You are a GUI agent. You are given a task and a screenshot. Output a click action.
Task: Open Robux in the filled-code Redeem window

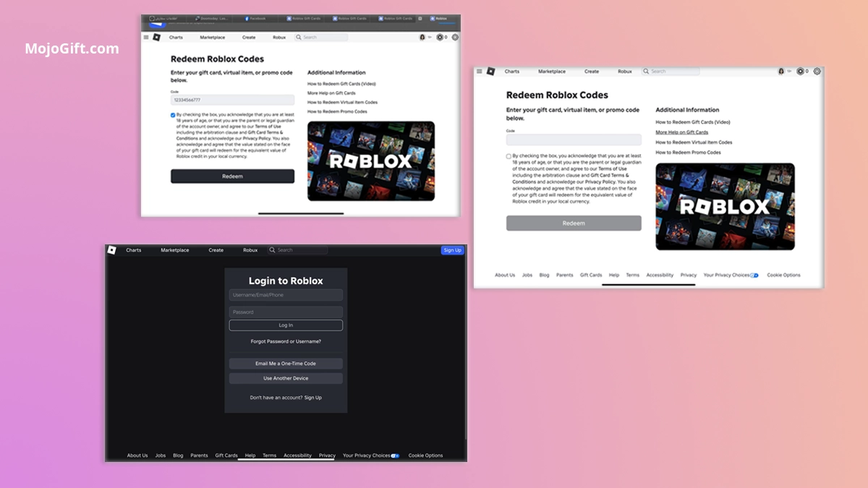279,38
